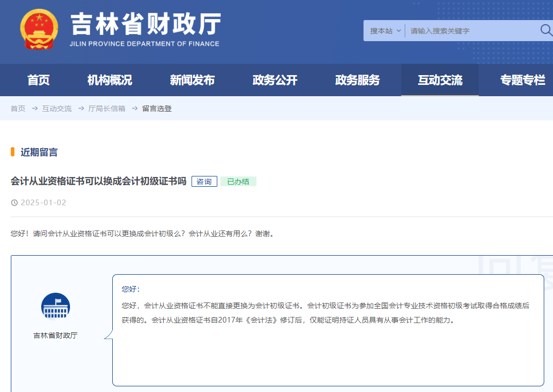Screen dimensions: 553x392
Task: Open the 新闻发布 navigation tab
Action: (192, 80)
